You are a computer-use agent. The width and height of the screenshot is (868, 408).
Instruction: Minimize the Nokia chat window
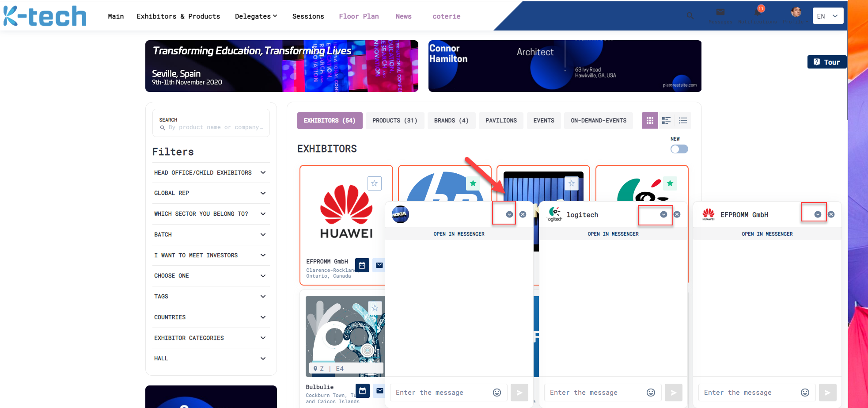point(509,214)
